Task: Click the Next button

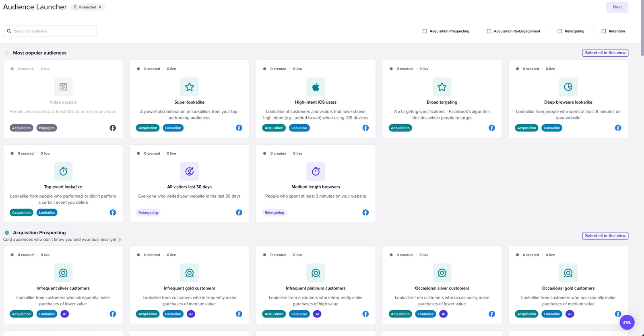Action: 617,7
